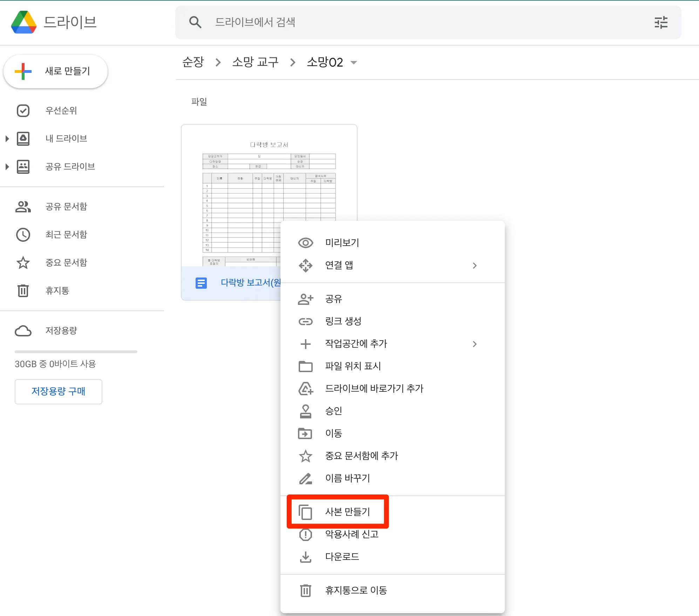Viewport: 699px width, 616px height.
Task: Open the Priority (우선순위) checkmark icon
Action: click(23, 111)
